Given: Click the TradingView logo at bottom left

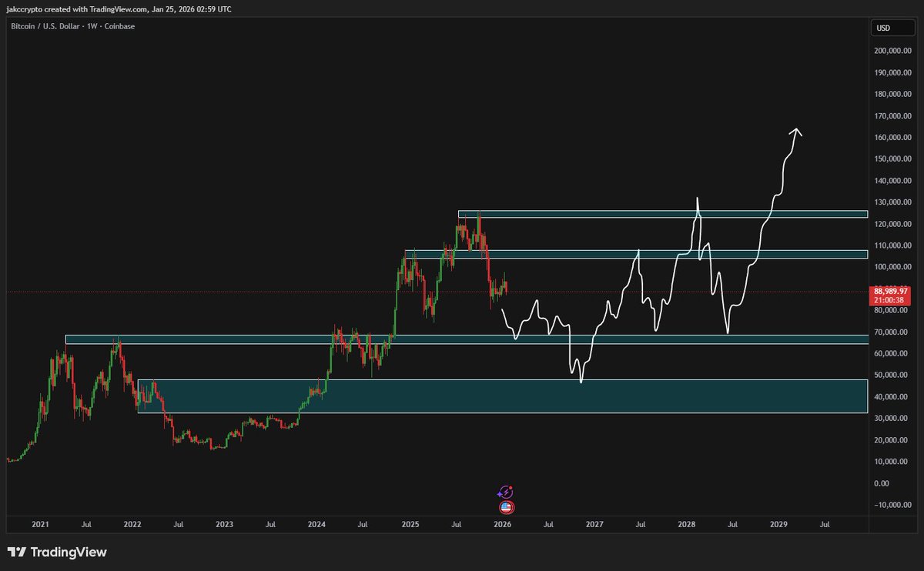Looking at the screenshot, I should tap(57, 553).
